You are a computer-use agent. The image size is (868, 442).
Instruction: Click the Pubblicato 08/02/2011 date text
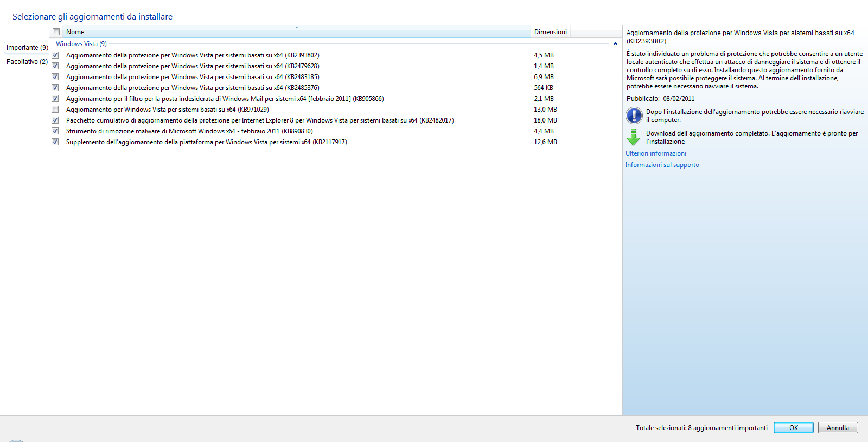(x=660, y=99)
